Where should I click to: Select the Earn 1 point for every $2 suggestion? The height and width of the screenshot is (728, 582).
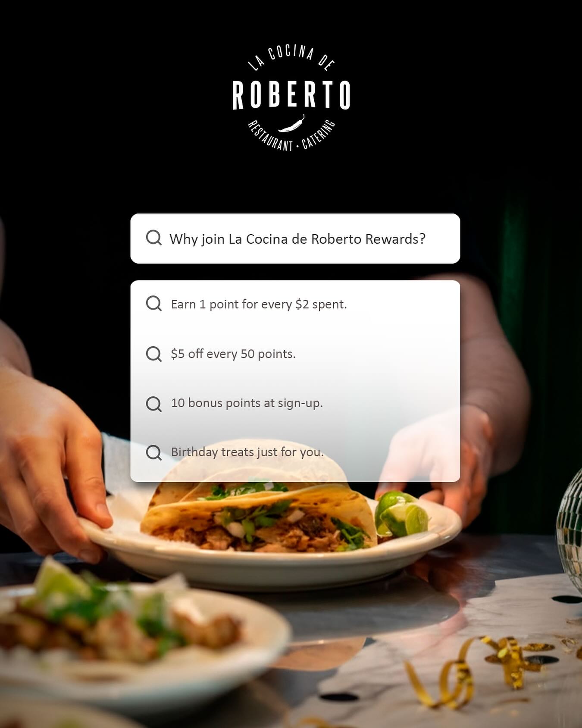pos(295,304)
